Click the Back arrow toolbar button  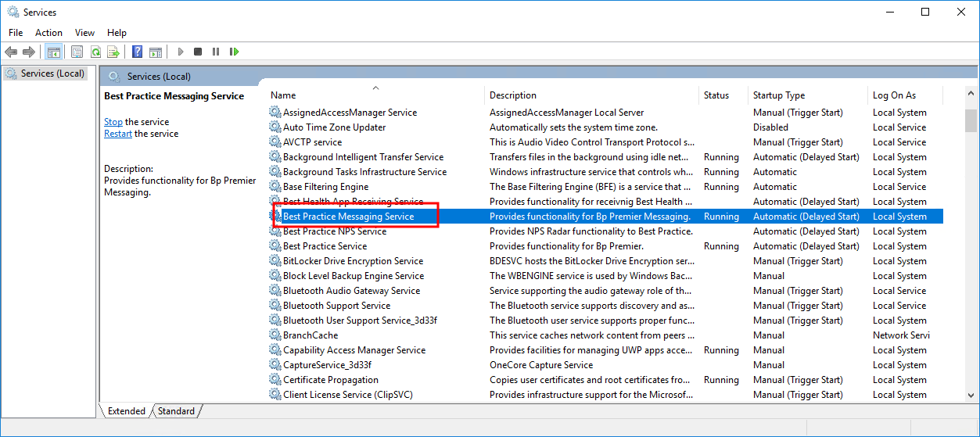pos(11,52)
